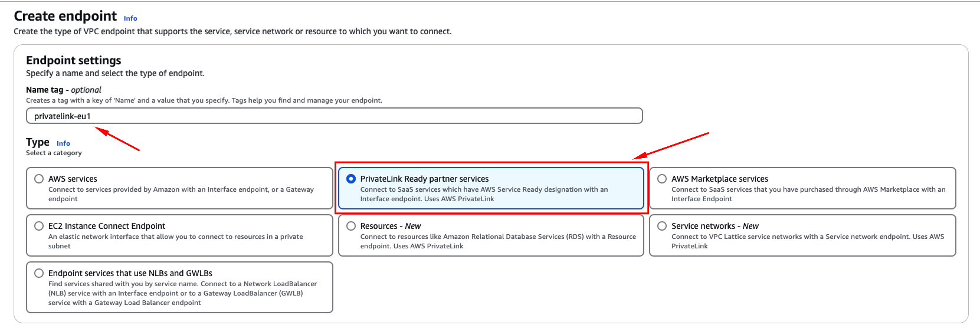Pick the Endpoint services NLBs and GWLBs radio button
Image resolution: width=980 pixels, height=328 pixels.
[x=39, y=273]
